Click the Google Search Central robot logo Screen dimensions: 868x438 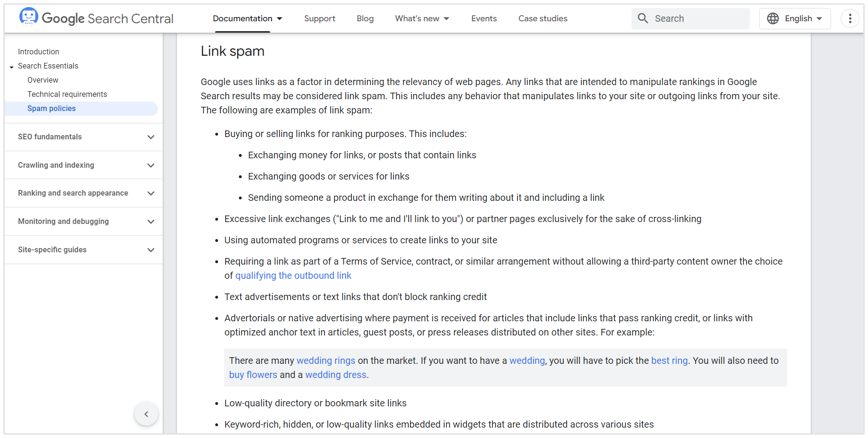(x=28, y=17)
